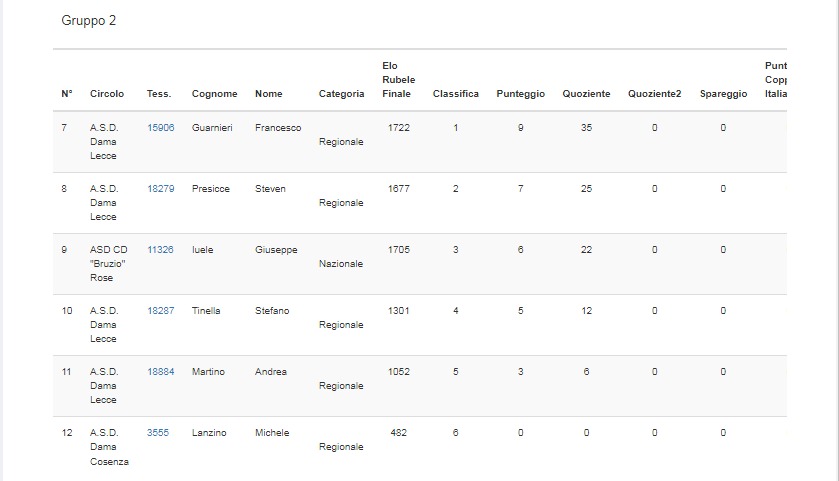This screenshot has height=481, width=839.
Task: Select the Presicce surname cell
Action: click(210, 189)
